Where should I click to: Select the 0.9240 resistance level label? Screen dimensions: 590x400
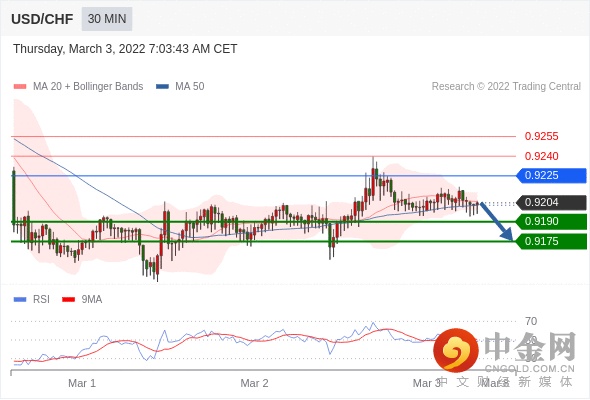(541, 156)
